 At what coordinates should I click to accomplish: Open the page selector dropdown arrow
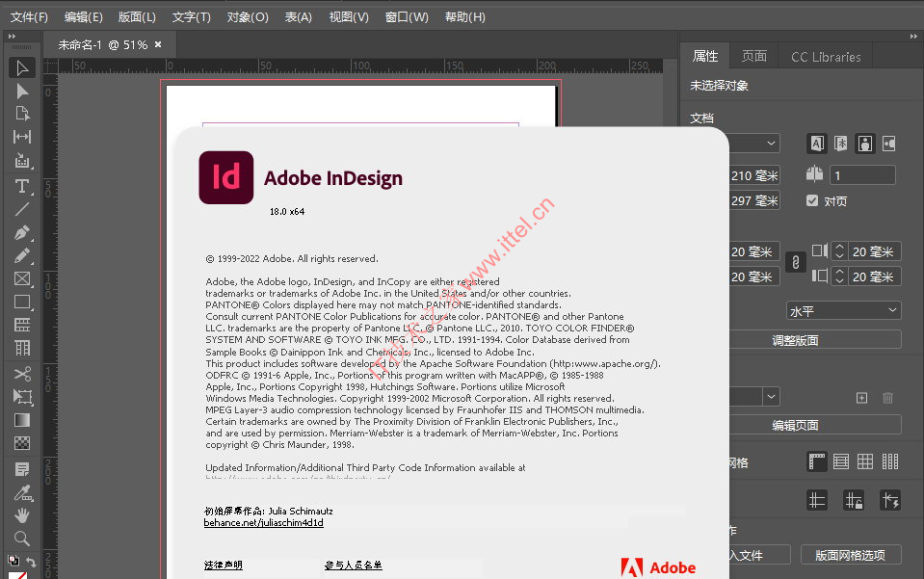[x=771, y=397]
